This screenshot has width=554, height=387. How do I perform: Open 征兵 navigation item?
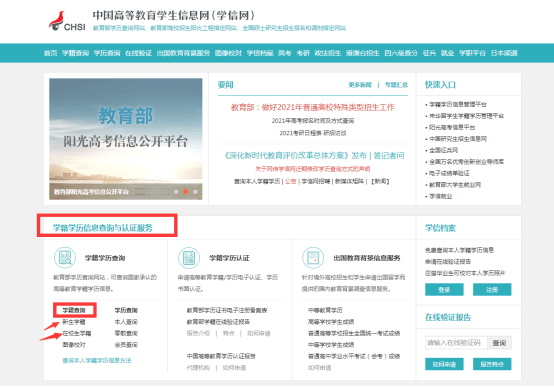coord(429,53)
